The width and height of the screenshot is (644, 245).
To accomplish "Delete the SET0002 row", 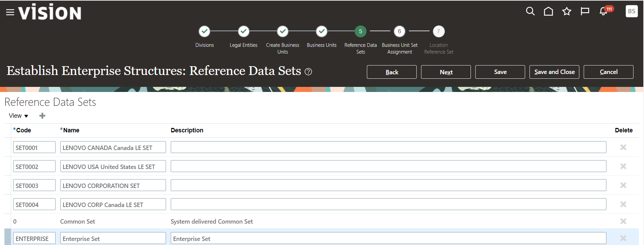I will click(623, 166).
